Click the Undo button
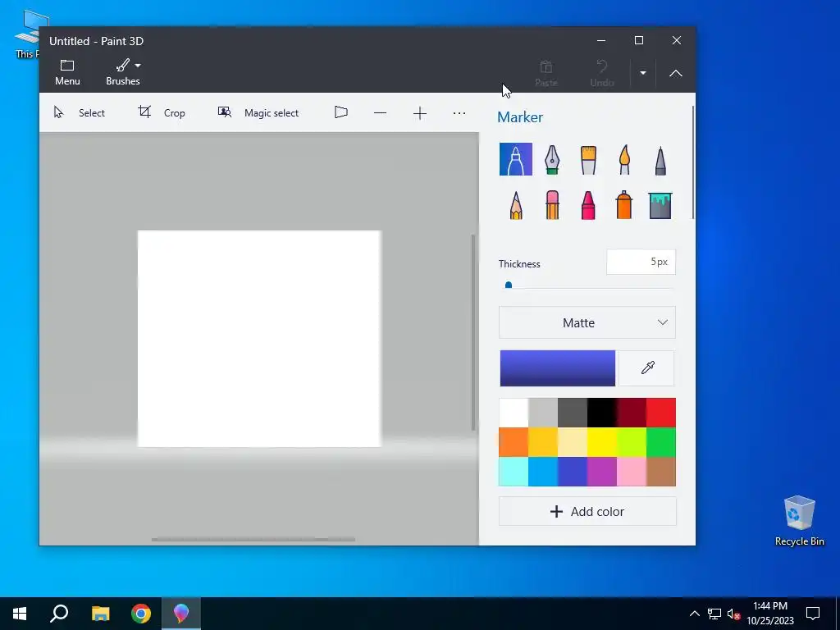This screenshot has height=630, width=840. 602,73
